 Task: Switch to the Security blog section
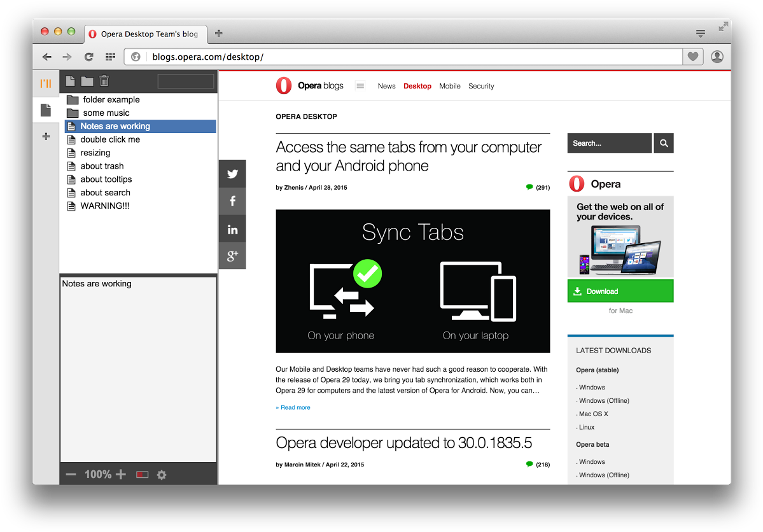coord(481,86)
